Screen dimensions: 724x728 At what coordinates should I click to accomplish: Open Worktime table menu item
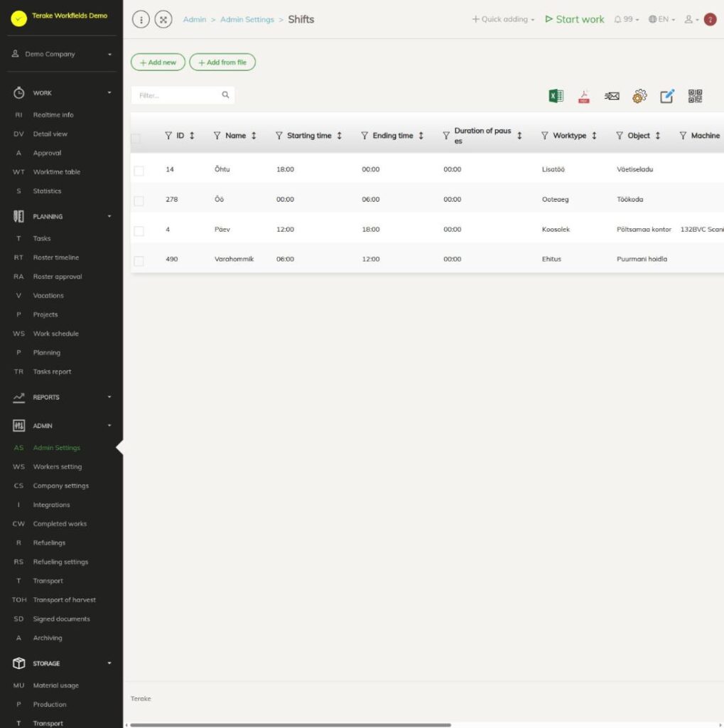coord(57,172)
